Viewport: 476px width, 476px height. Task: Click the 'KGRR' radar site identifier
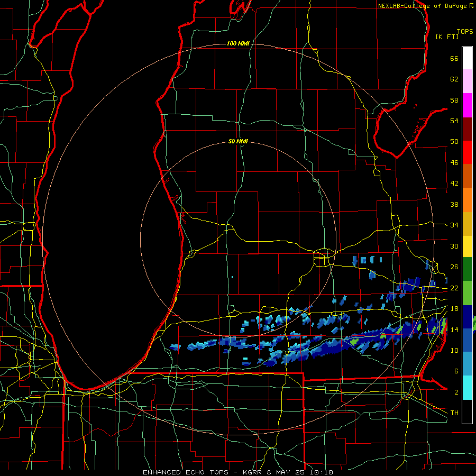(x=252, y=472)
